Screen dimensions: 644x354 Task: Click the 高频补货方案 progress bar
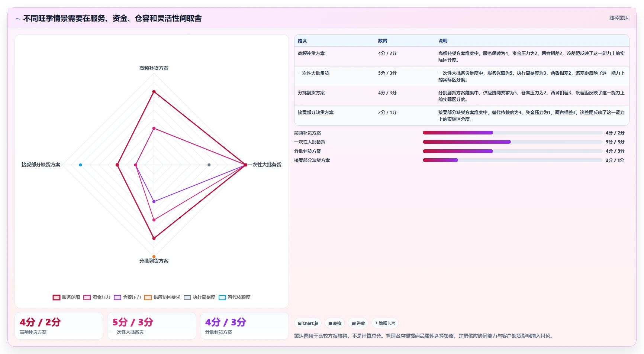pyautogui.click(x=512, y=133)
